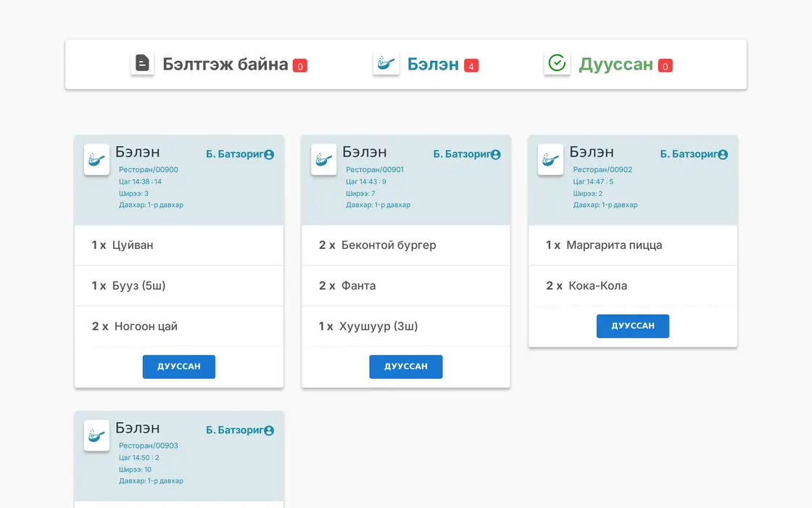Click table label Ширээ: 10
The height and width of the screenshot is (508, 812).
click(x=135, y=469)
